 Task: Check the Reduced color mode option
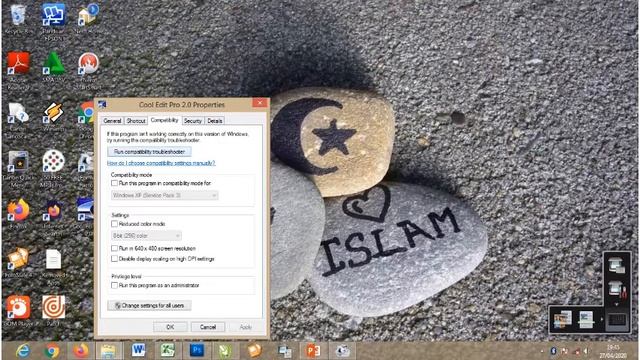click(x=115, y=224)
